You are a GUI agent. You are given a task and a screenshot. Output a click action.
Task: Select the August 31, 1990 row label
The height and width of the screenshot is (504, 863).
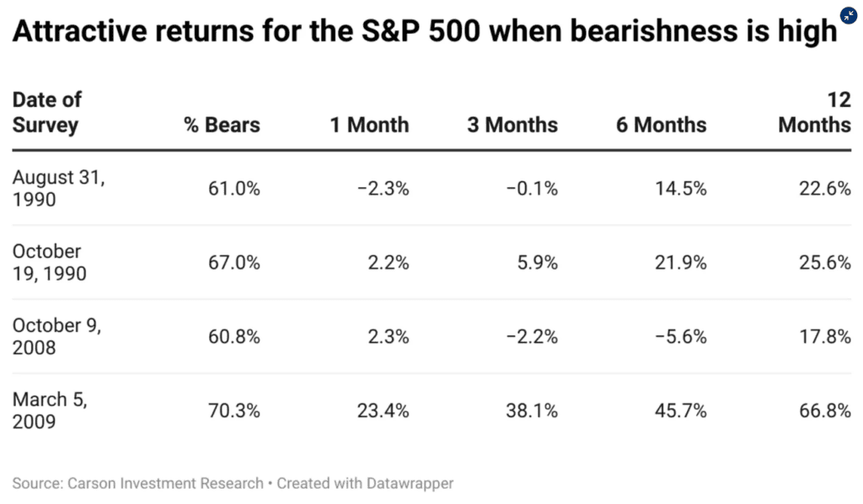58,189
